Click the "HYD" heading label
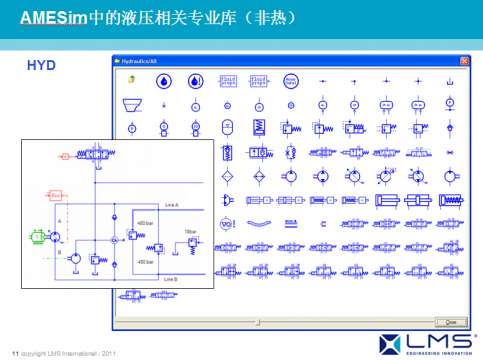The width and height of the screenshot is (483, 360). click(x=41, y=65)
